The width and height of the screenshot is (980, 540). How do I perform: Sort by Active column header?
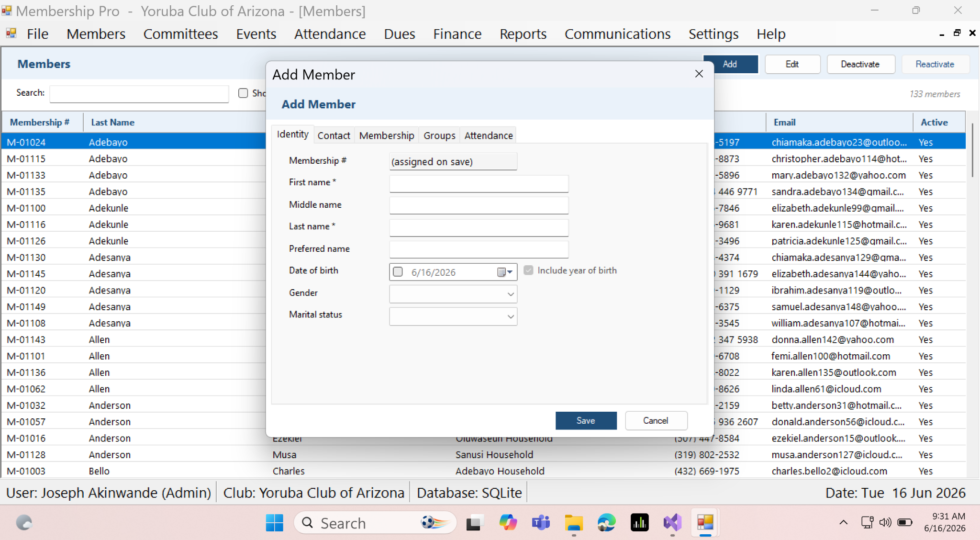tap(939, 122)
